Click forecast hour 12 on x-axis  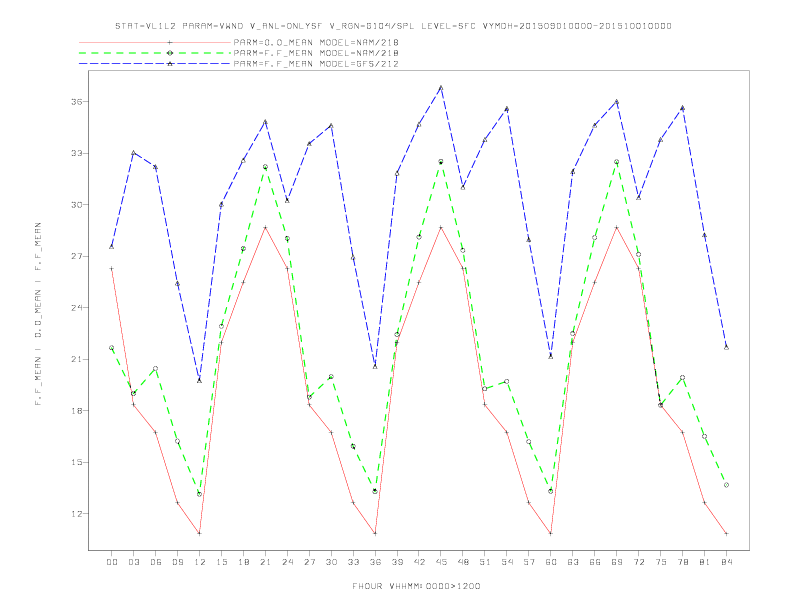pos(200,562)
